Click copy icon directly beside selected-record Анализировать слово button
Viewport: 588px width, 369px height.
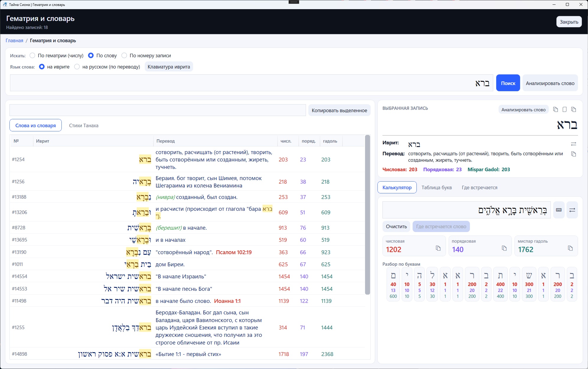point(556,110)
